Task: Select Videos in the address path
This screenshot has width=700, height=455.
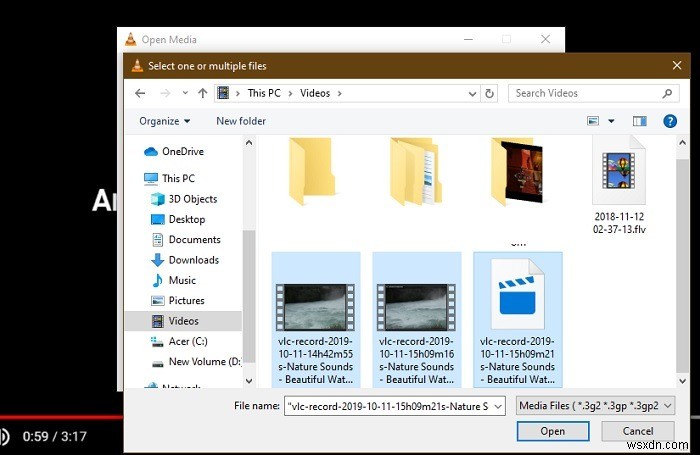Action: pyautogui.click(x=315, y=93)
